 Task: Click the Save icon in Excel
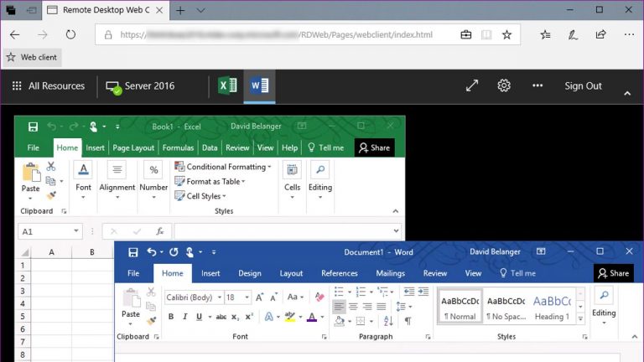click(33, 127)
